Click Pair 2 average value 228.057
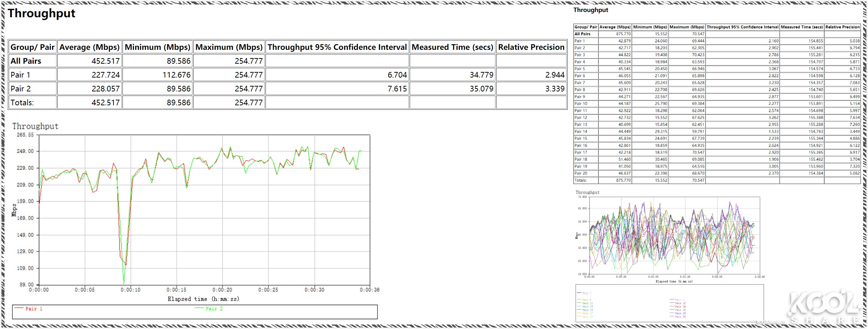Screen dimensions: 868x329 click(106, 89)
